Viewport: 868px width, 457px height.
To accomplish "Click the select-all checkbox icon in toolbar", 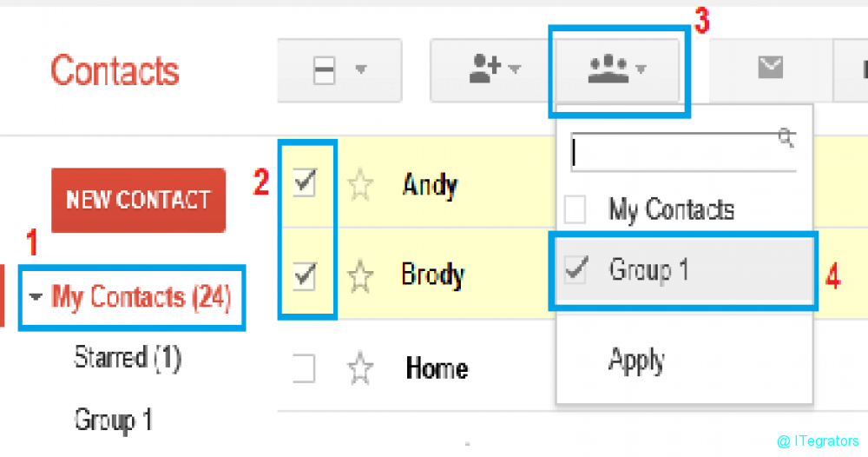I will pyautogui.click(x=324, y=70).
